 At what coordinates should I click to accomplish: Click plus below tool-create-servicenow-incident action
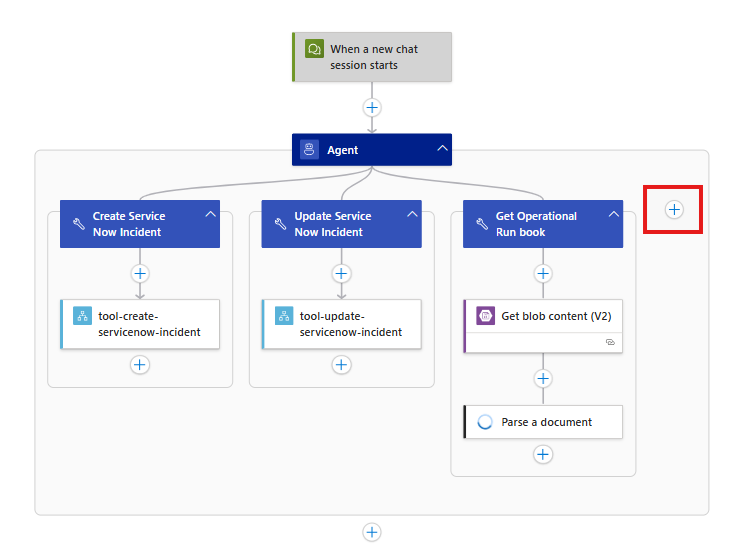[x=140, y=365]
